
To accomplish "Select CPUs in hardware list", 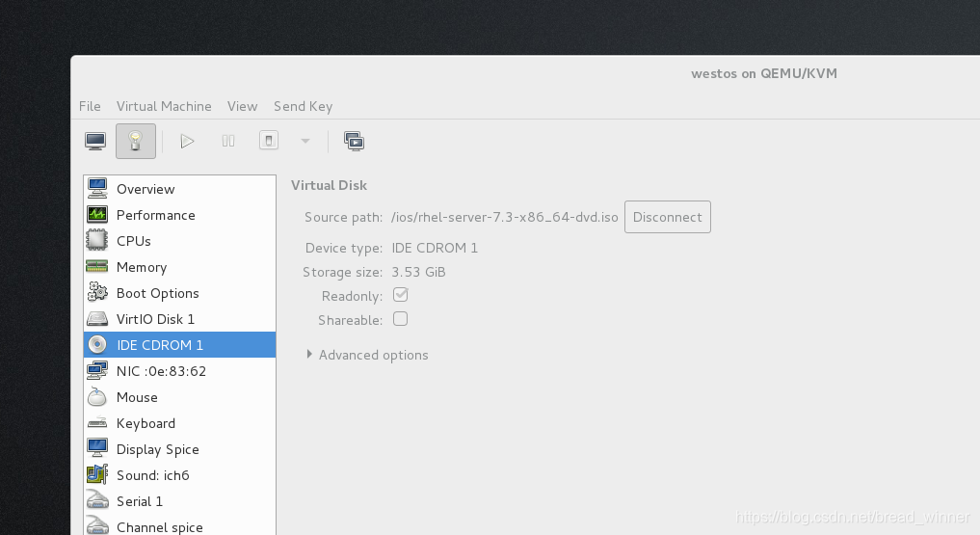I will point(179,241).
